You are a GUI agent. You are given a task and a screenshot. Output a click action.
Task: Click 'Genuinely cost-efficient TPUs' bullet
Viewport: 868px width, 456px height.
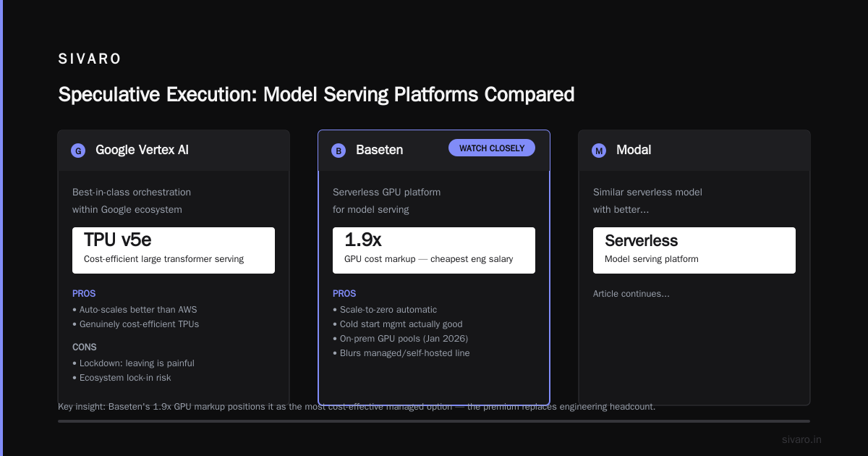click(136, 324)
